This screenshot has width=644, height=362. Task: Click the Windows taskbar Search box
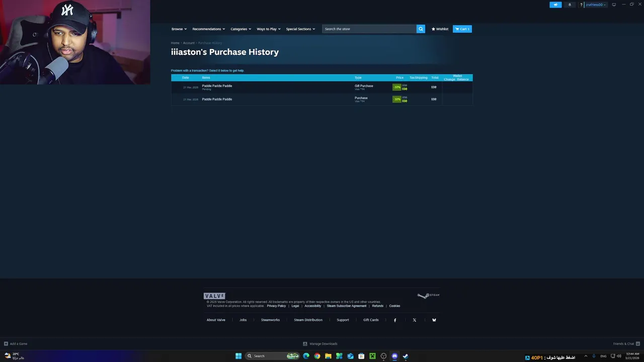(272, 356)
